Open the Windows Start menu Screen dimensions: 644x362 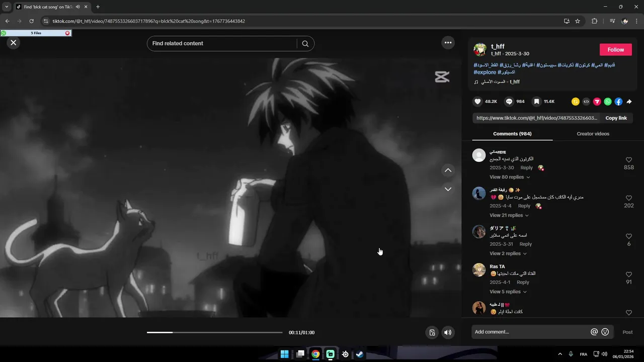click(x=285, y=354)
